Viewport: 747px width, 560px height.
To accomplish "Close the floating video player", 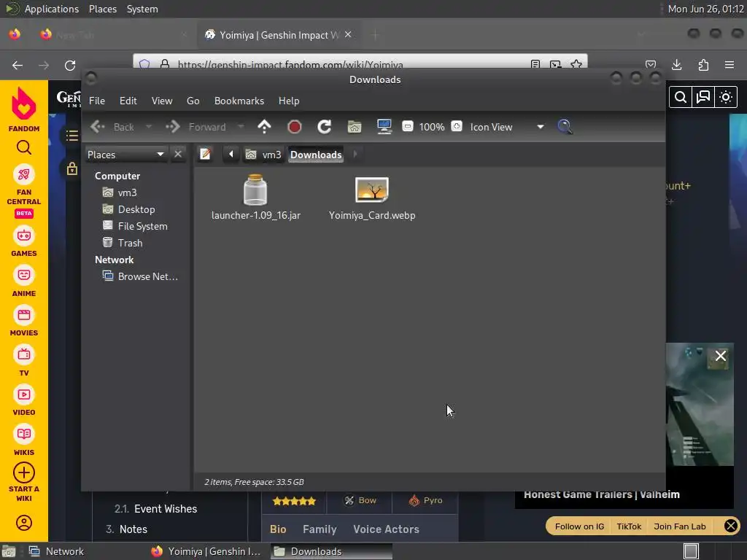I will [x=720, y=356].
